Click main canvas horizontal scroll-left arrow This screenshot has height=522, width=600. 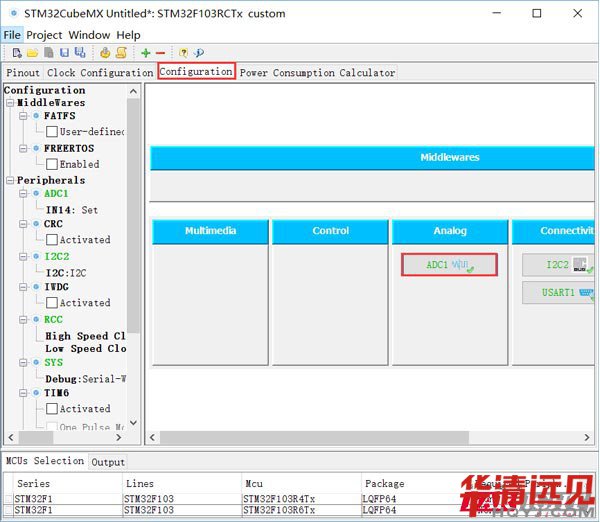click(x=152, y=437)
